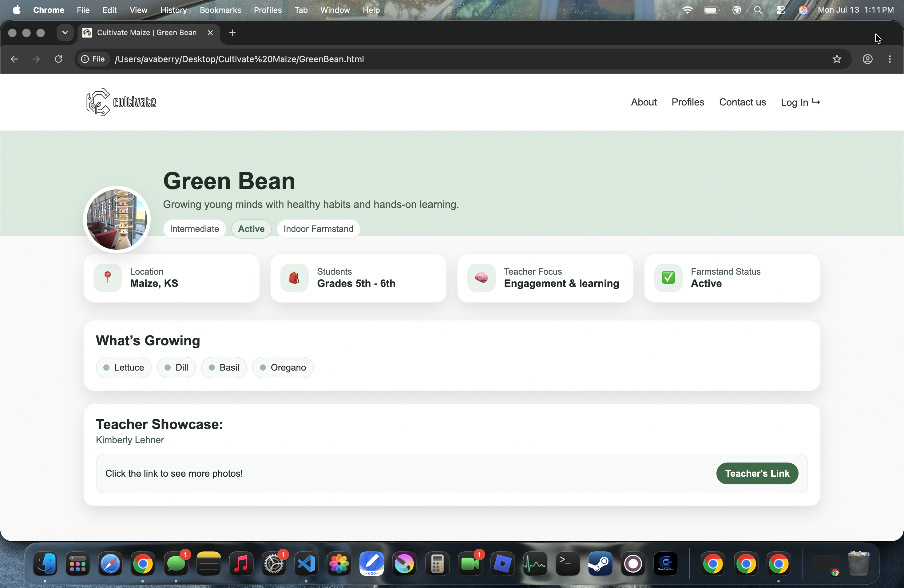The height and width of the screenshot is (588, 904).
Task: Open the Bookmarks menu
Action: coord(220,10)
